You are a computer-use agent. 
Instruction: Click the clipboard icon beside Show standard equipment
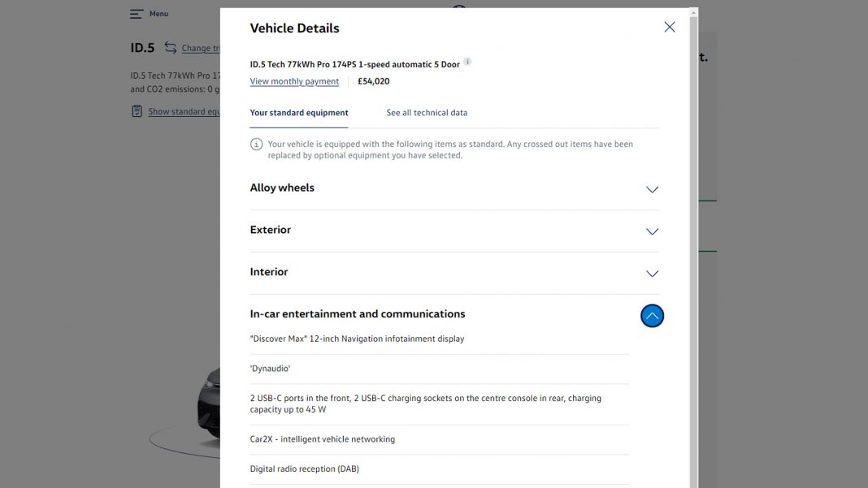pos(136,110)
